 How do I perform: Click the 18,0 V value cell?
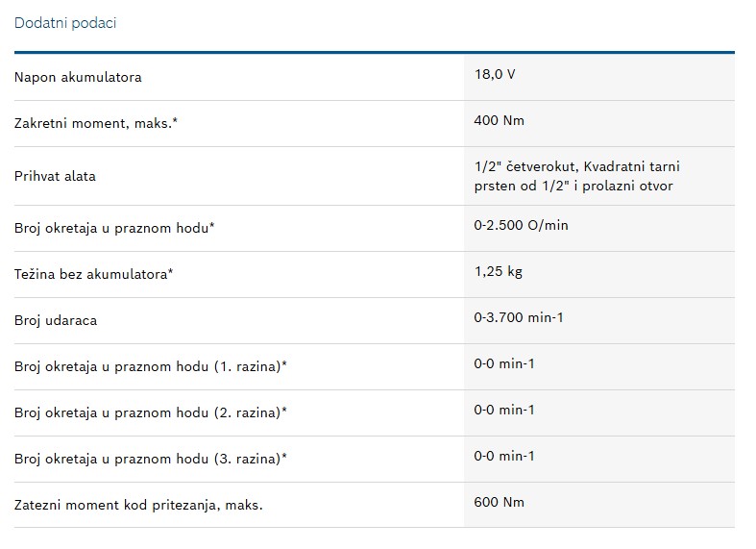[495, 74]
